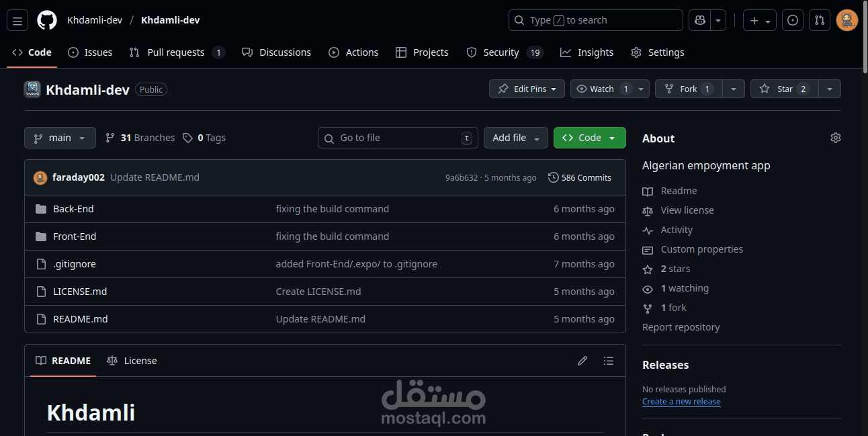The width and height of the screenshot is (868, 436).
Task: Open the LICENSE.md file name
Action: click(x=80, y=292)
